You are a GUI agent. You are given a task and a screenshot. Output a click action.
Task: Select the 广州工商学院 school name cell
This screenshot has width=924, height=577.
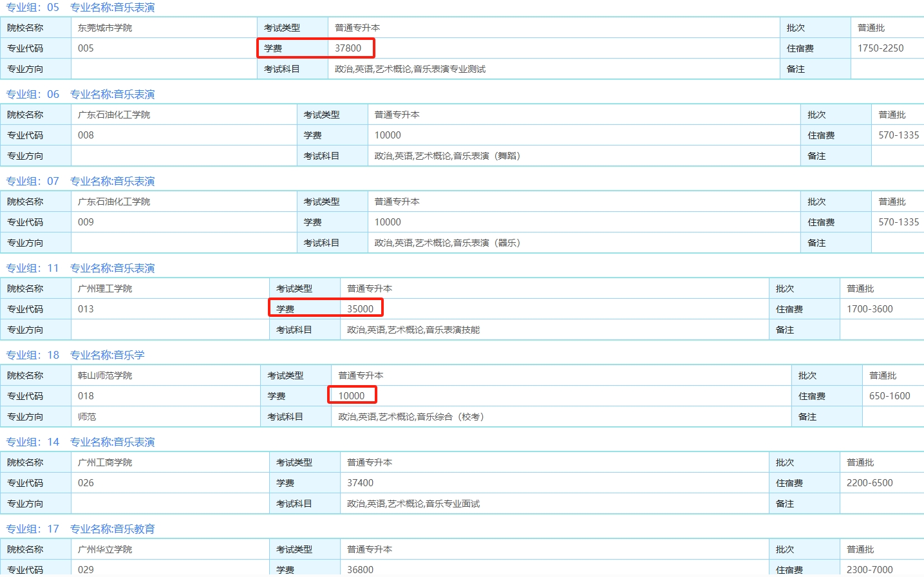pos(105,462)
